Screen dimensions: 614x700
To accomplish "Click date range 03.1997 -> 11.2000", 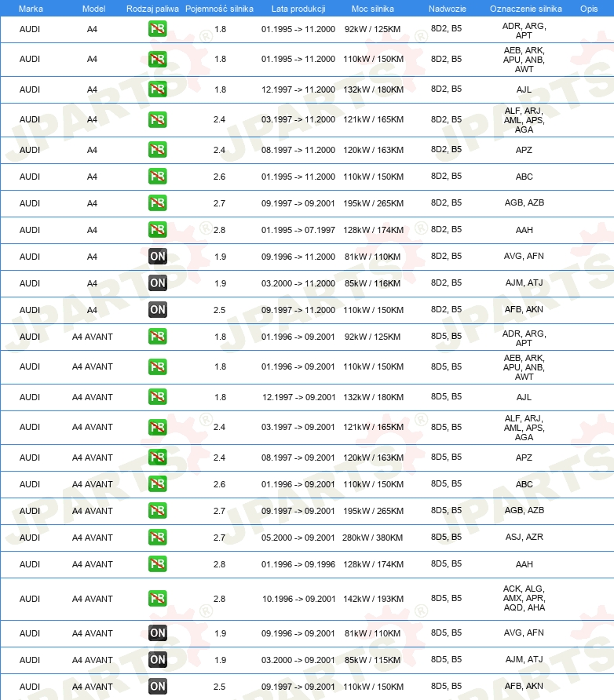I will coord(298,119).
